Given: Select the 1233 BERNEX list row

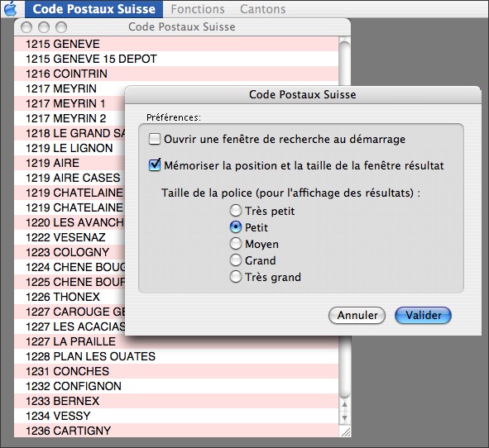Looking at the screenshot, I should tap(176, 401).
